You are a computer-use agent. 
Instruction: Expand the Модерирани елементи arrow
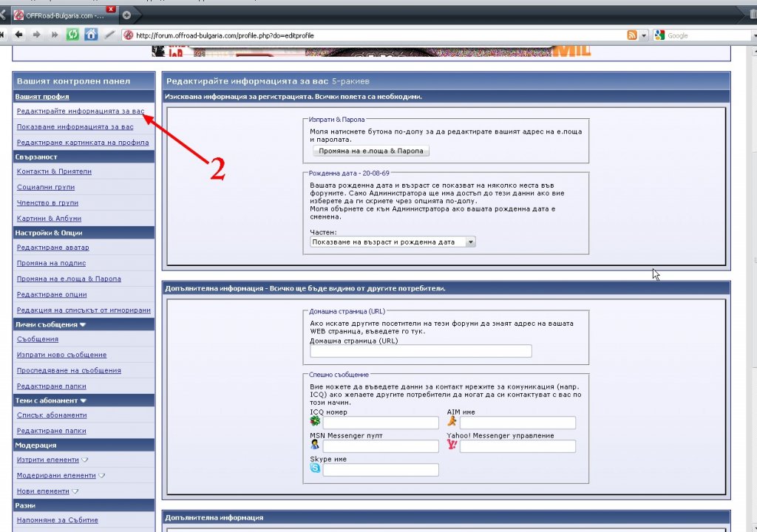101,476
